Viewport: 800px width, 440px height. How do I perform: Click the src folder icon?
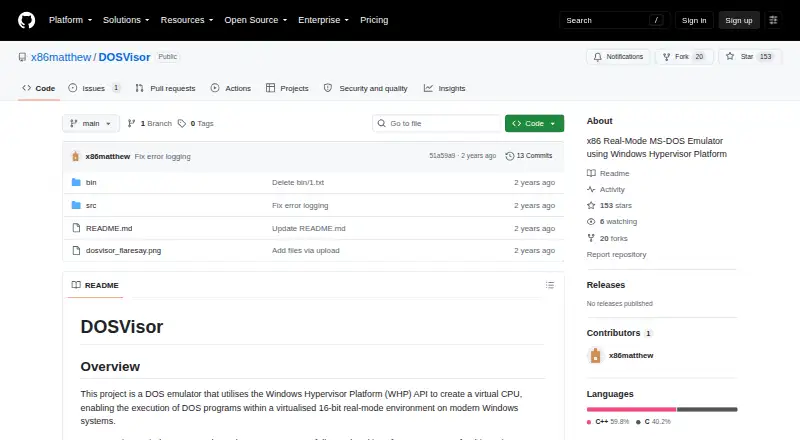click(76, 205)
